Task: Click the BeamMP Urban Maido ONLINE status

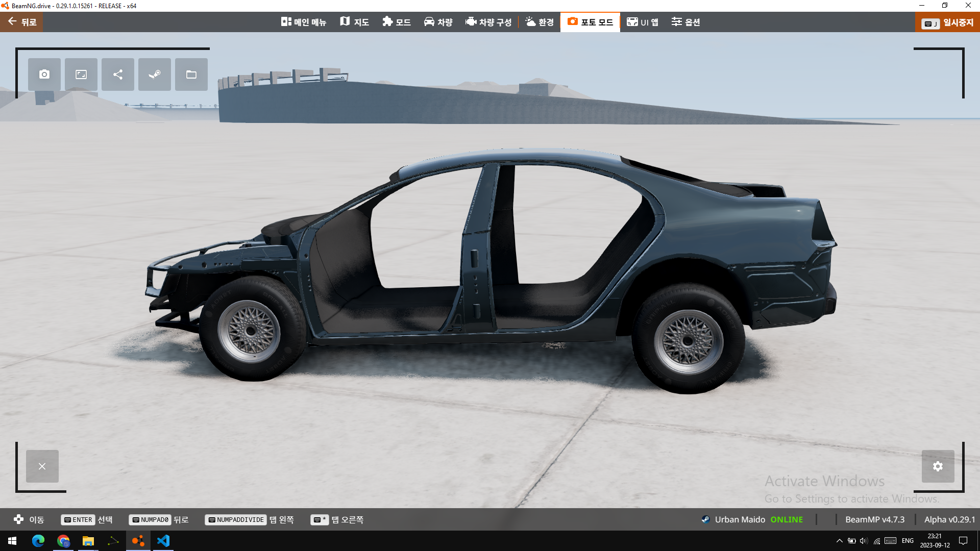Action: click(752, 519)
